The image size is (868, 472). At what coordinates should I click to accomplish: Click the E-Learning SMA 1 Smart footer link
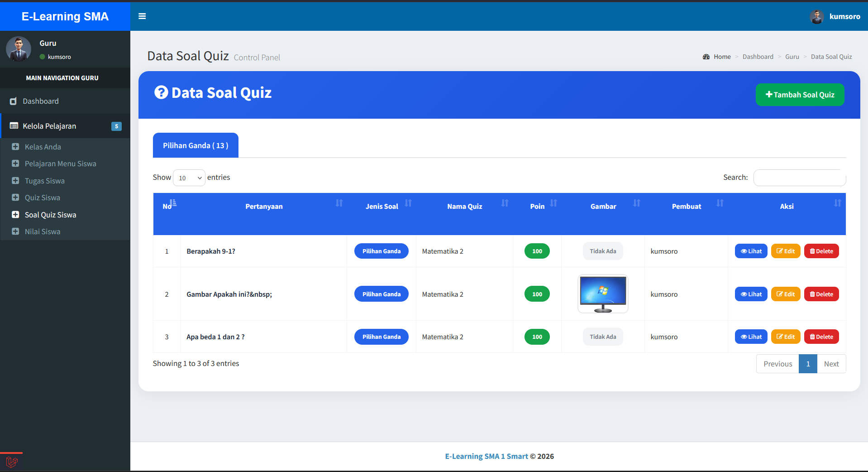coord(486,456)
